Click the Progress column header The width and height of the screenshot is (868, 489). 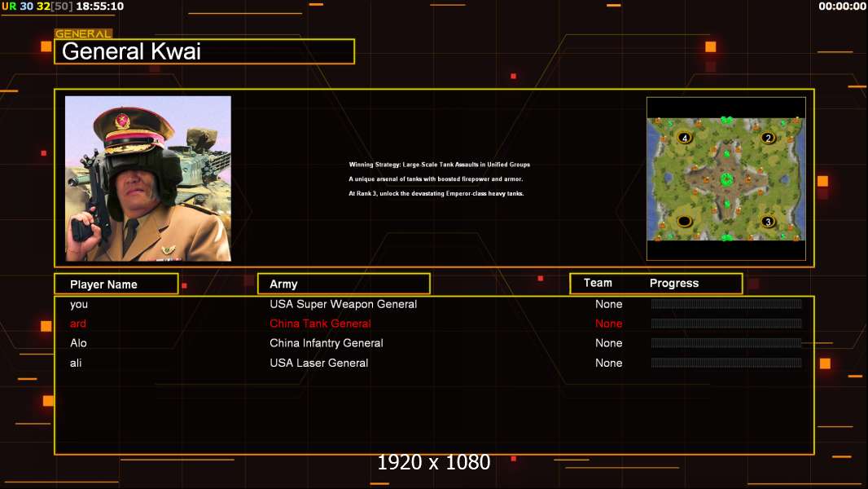tap(673, 283)
